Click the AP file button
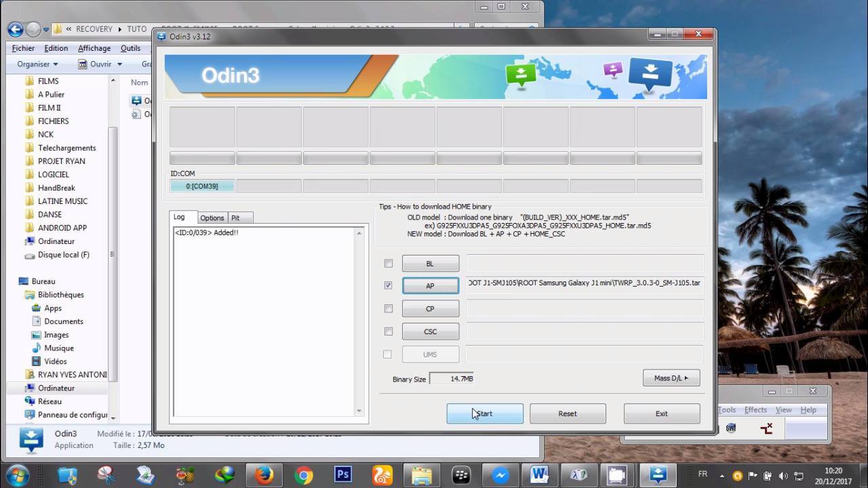This screenshot has height=488, width=868. (x=431, y=286)
